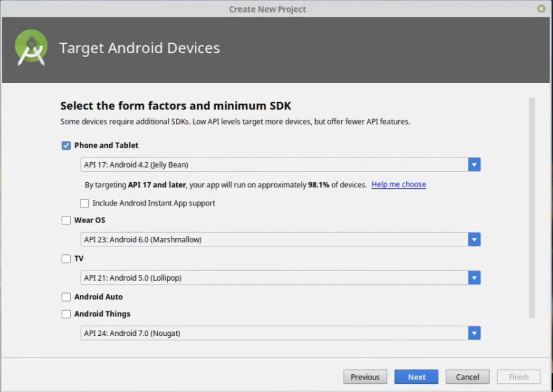553x392 pixels.
Task: Enable the Wear OS form factor
Action: pos(66,220)
